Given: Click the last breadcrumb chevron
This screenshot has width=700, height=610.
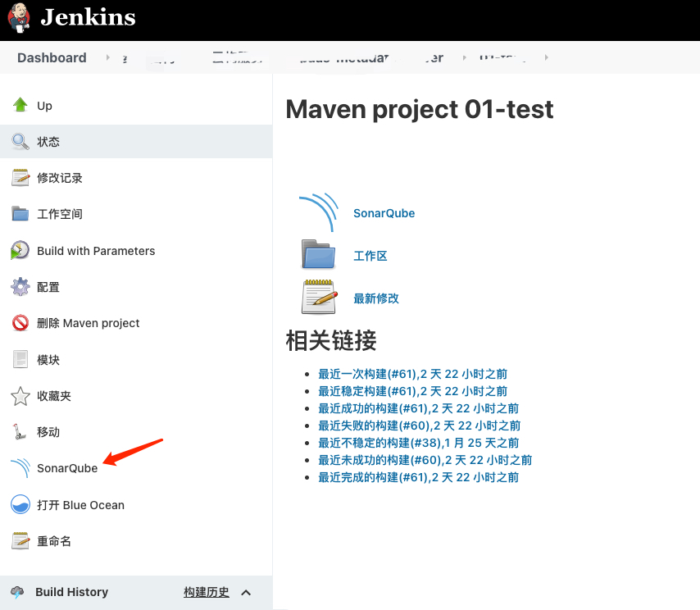Looking at the screenshot, I should [x=546, y=57].
